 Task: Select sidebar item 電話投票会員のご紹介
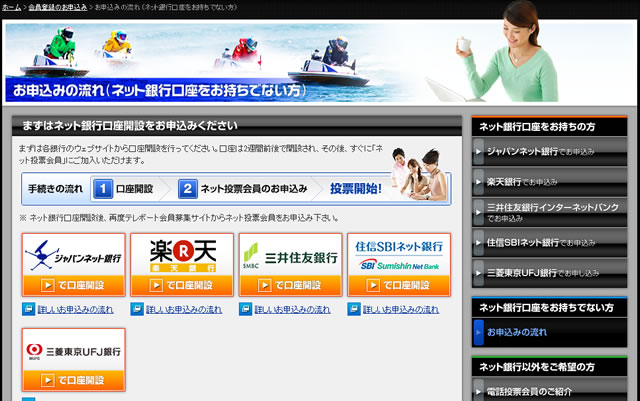[549, 391]
